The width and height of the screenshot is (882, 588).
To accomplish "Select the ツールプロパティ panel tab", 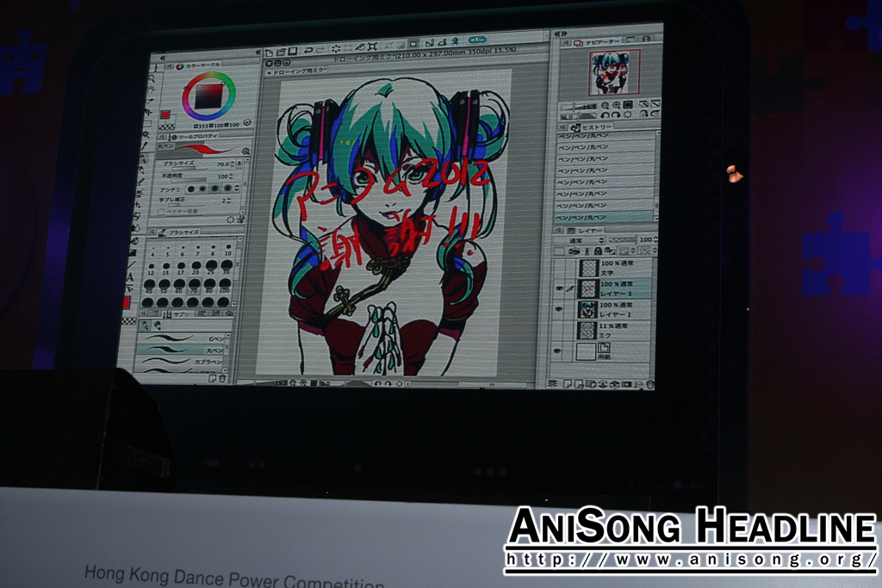I will click(194, 136).
